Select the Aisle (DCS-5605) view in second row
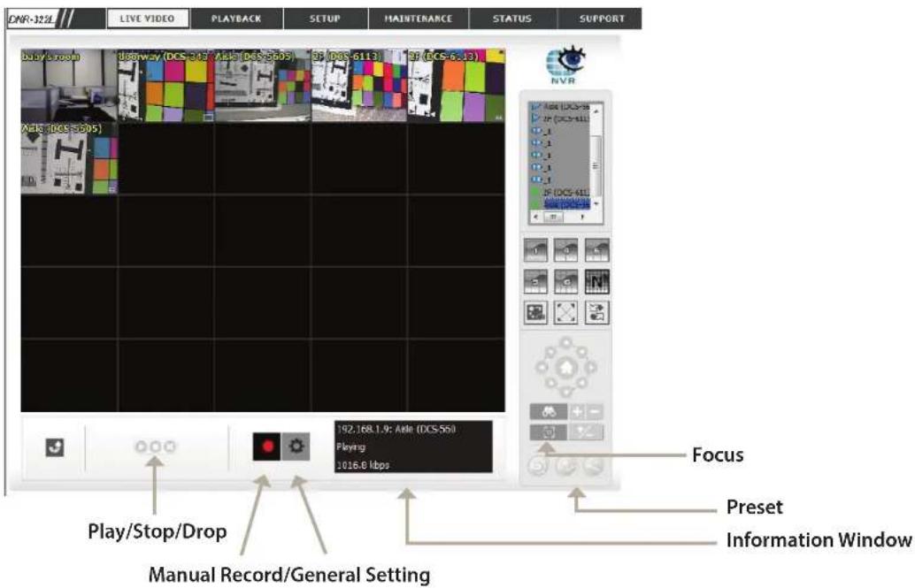The width and height of the screenshot is (915, 588). click(69, 158)
